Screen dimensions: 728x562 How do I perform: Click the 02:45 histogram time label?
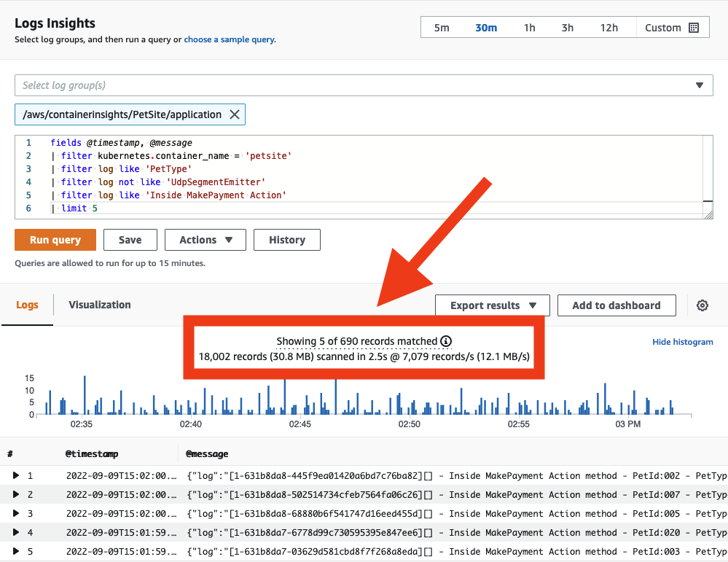click(300, 424)
